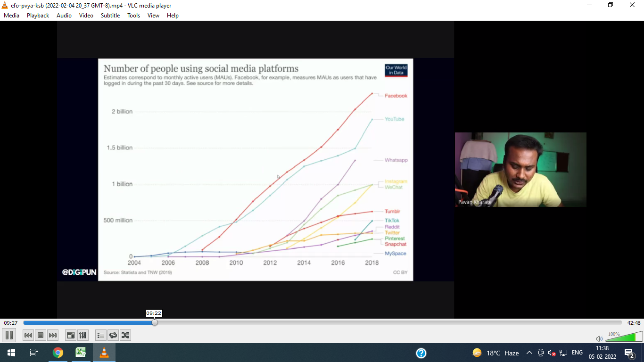Click the MySpace legend label in chart
This screenshot has height=362, width=644.
(x=395, y=254)
